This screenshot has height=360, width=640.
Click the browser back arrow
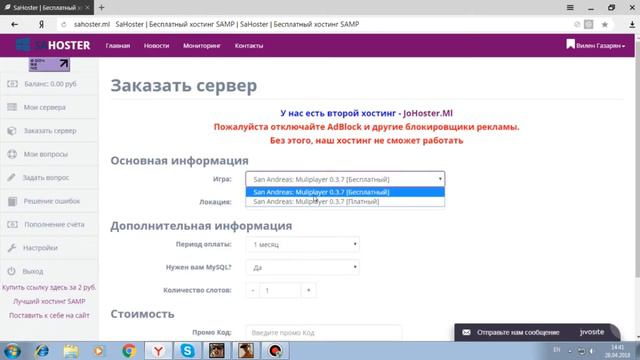click(15, 24)
